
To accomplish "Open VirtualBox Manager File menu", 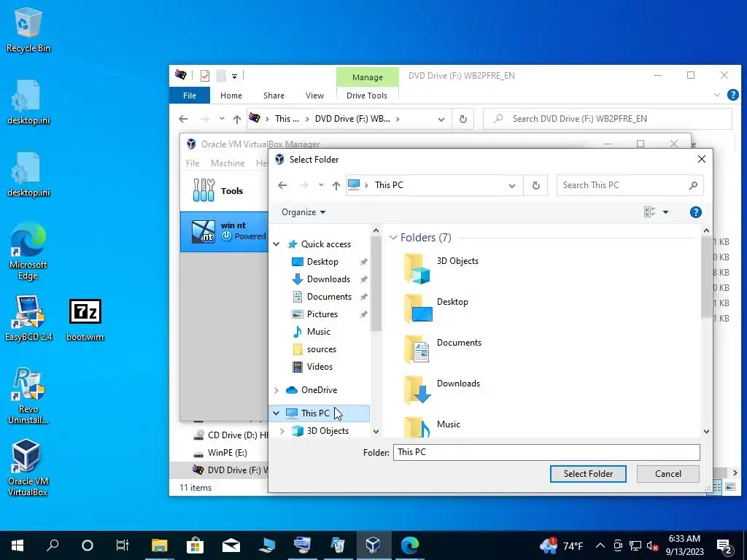I will tap(193, 163).
